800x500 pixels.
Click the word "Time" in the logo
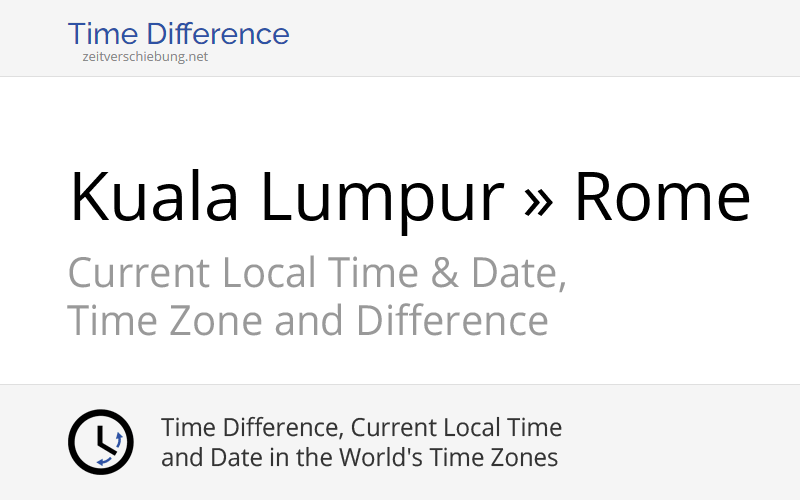click(x=103, y=34)
